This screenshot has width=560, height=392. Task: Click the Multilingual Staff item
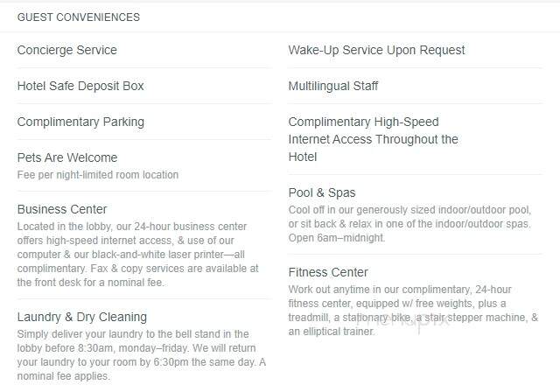(333, 86)
